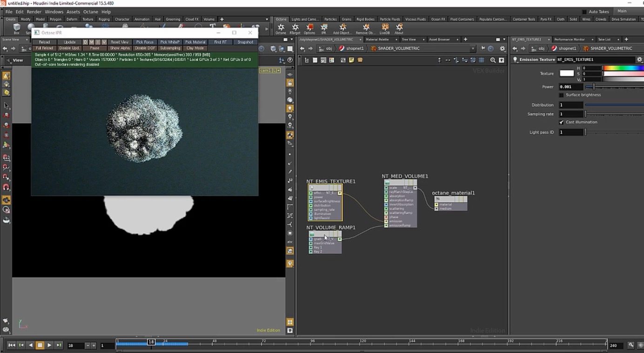Go forward in parameter pane path history
The image size is (644, 353).
pos(523,48)
